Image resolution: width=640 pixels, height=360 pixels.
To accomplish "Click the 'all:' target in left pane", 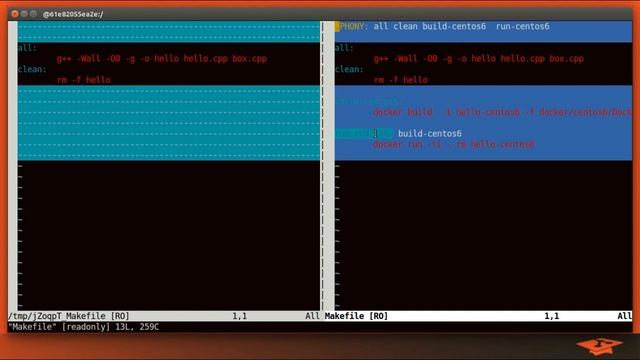I will coord(27,48).
